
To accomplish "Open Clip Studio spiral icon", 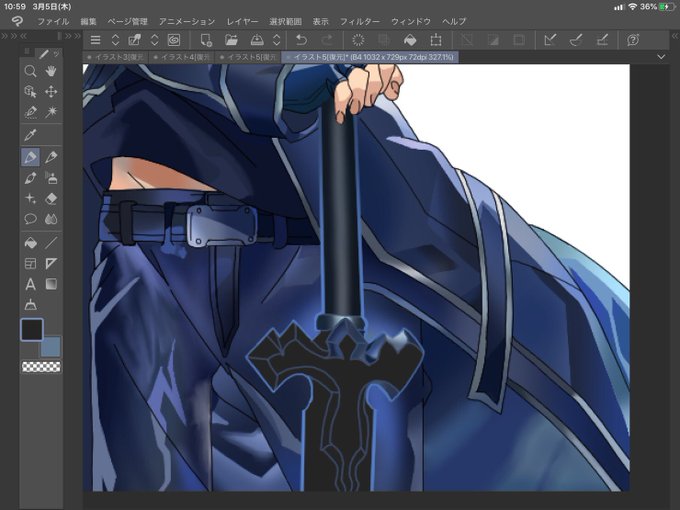I will click(174, 40).
